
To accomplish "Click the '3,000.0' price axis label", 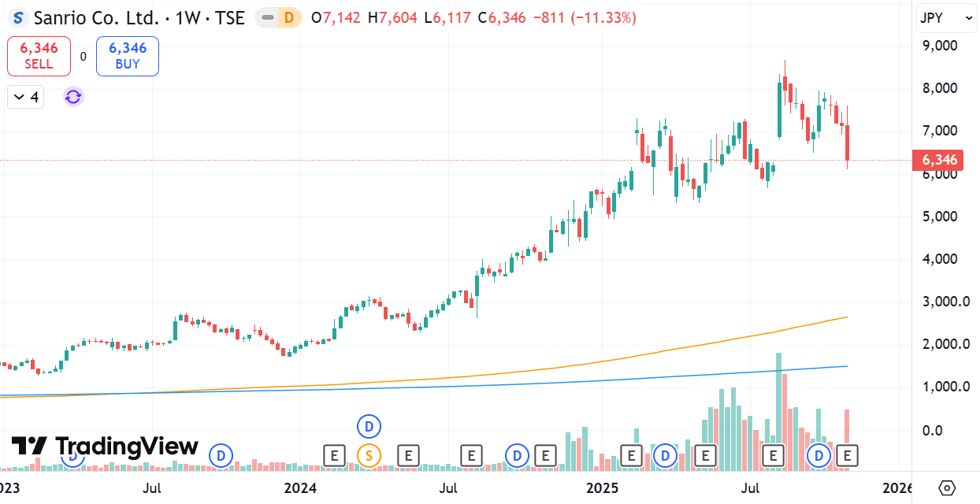I will pos(945,302).
